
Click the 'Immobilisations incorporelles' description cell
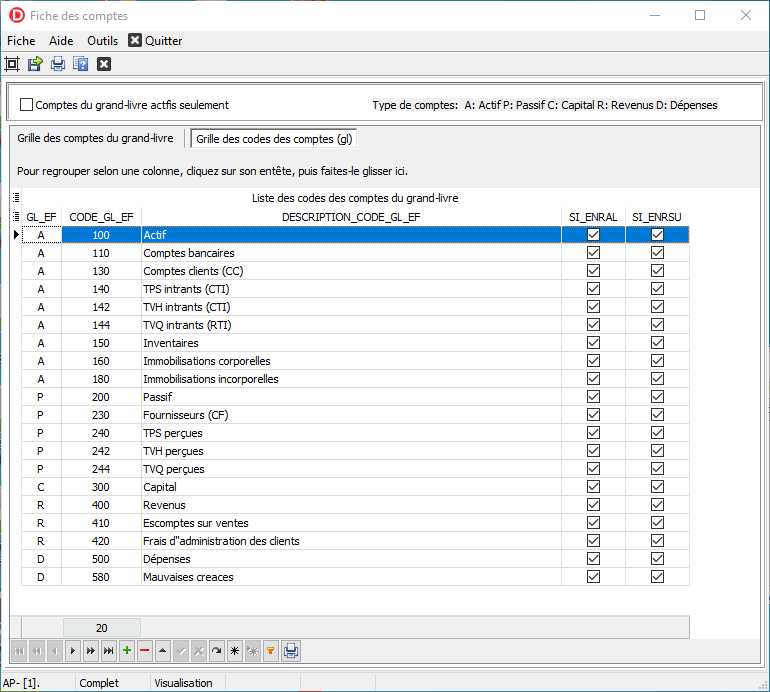[351, 379]
